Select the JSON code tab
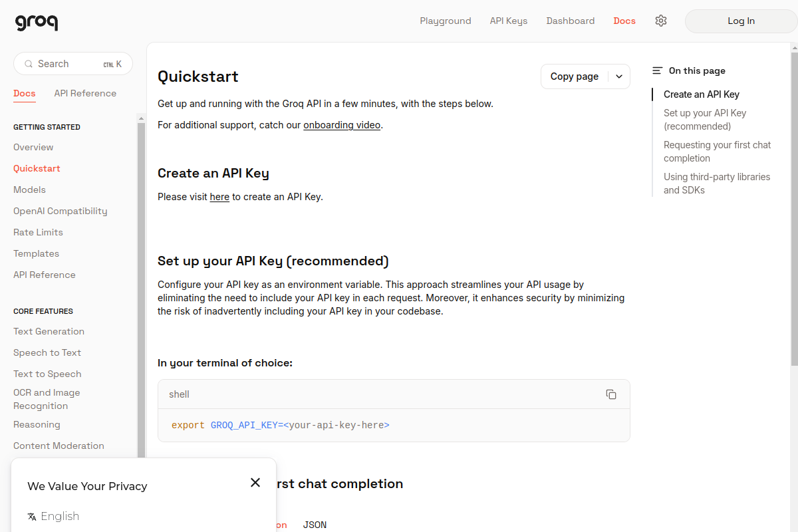 point(315,525)
